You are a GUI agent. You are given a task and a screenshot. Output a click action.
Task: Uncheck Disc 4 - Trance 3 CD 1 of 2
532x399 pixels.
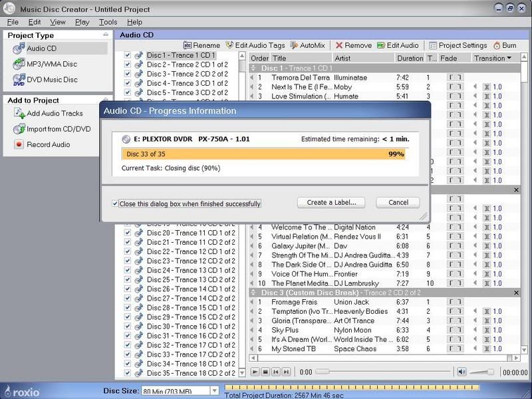127,83
